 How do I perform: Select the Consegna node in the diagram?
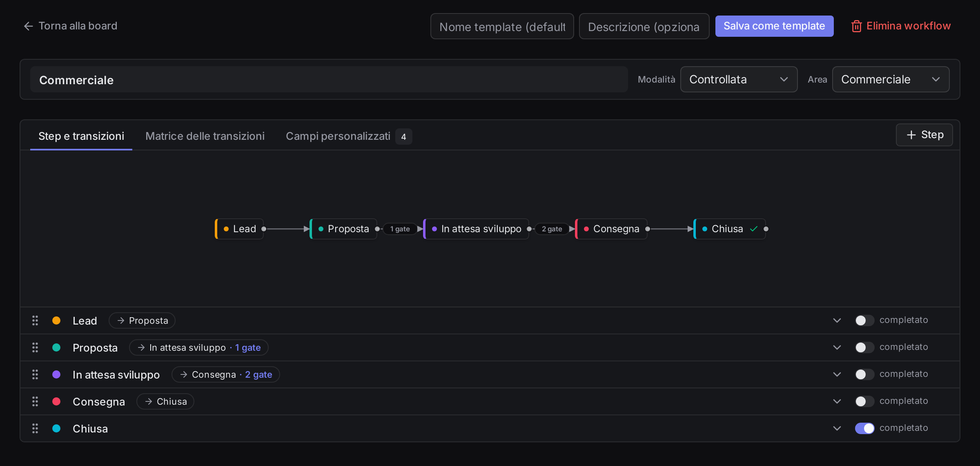[611, 229]
